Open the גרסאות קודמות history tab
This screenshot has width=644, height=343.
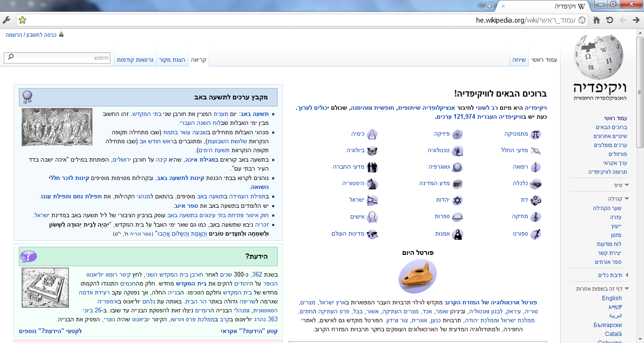135,60
